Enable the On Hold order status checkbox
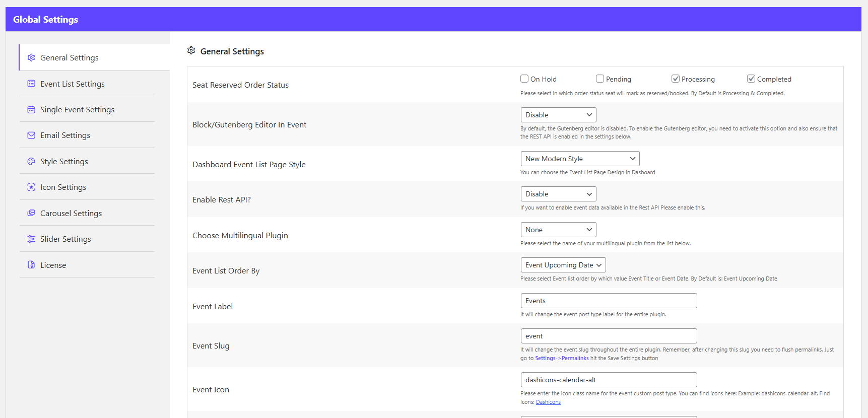Screen dimensions: 868x418 tap(524, 79)
